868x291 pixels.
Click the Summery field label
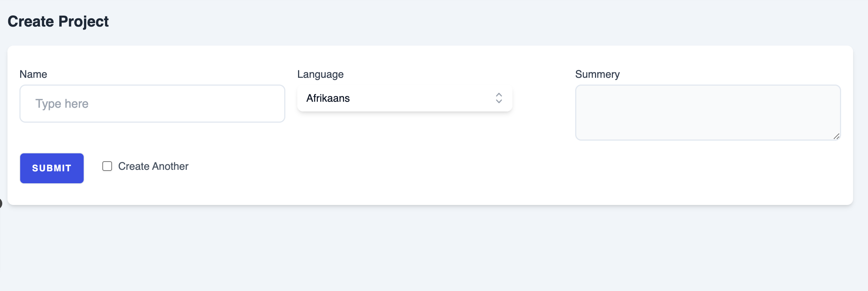click(x=597, y=74)
